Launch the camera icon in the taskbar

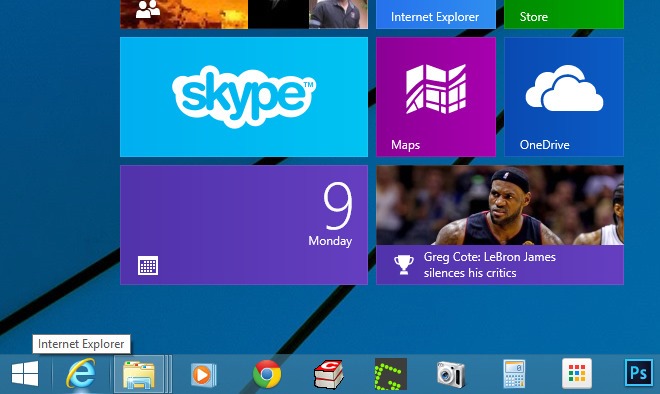[450, 374]
